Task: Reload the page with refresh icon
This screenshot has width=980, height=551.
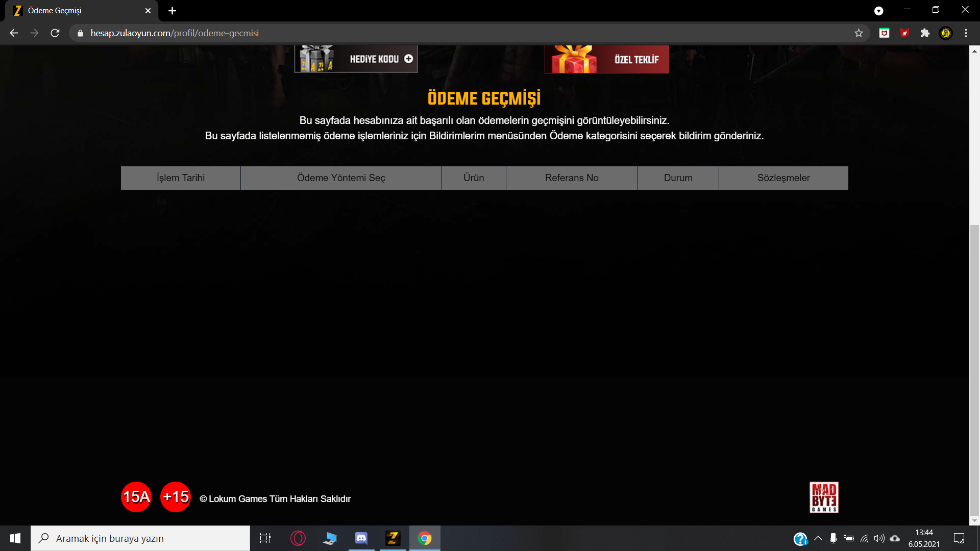Action: [x=55, y=33]
